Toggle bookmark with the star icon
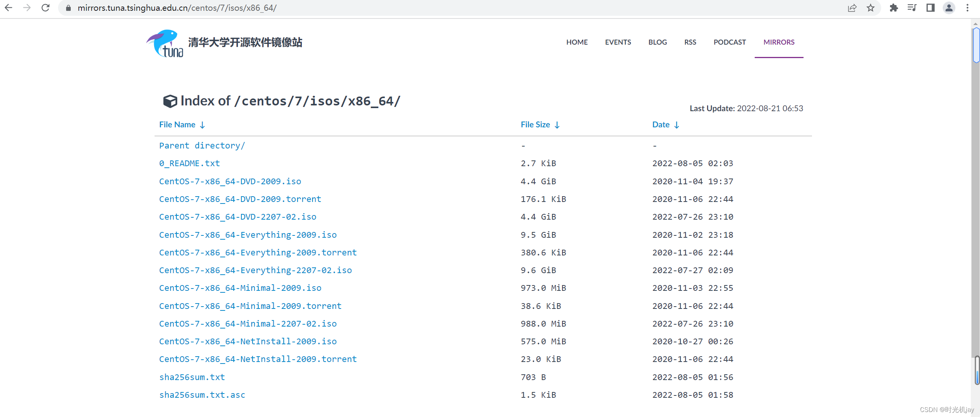The image size is (980, 417). coord(871,8)
